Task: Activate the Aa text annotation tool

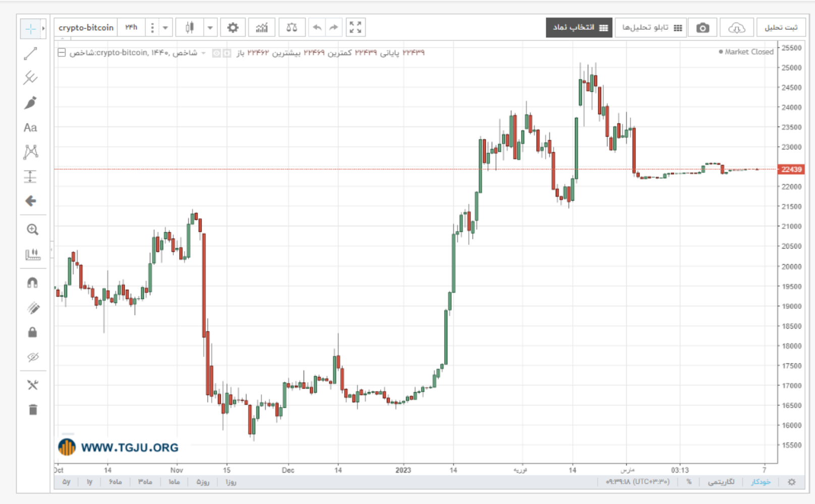Action: (x=30, y=128)
